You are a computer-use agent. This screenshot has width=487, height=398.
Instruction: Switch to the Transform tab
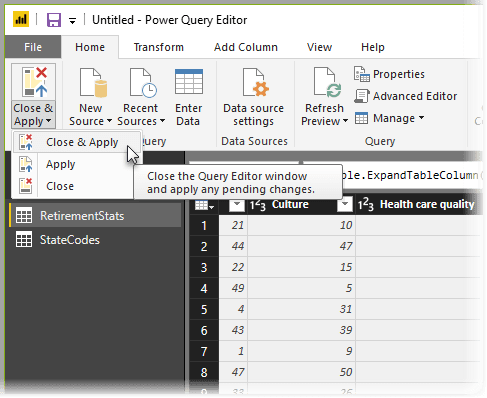pos(159,47)
